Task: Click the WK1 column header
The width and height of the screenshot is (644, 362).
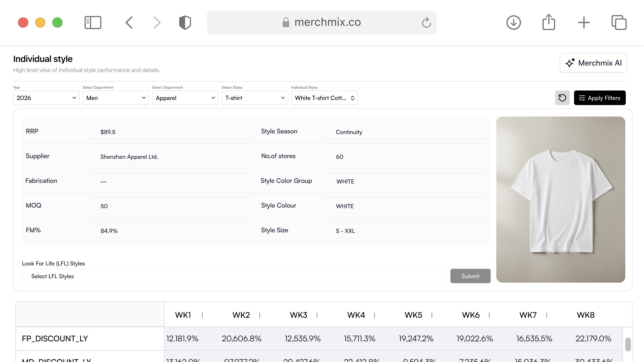Action: 183,315
